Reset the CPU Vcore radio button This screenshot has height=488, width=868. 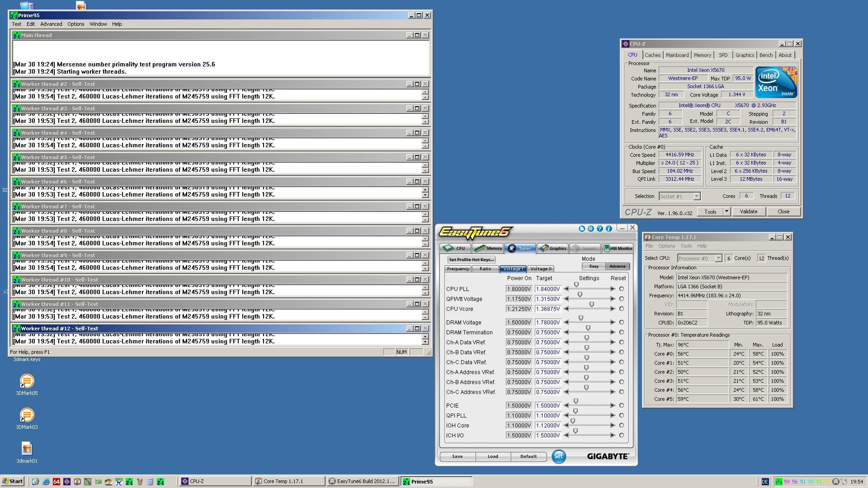622,309
